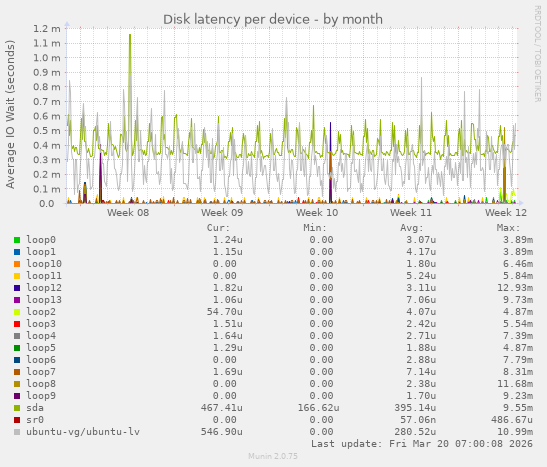
Task: Click the 0.5 m y-axis label
Action: pyautogui.click(x=47, y=131)
